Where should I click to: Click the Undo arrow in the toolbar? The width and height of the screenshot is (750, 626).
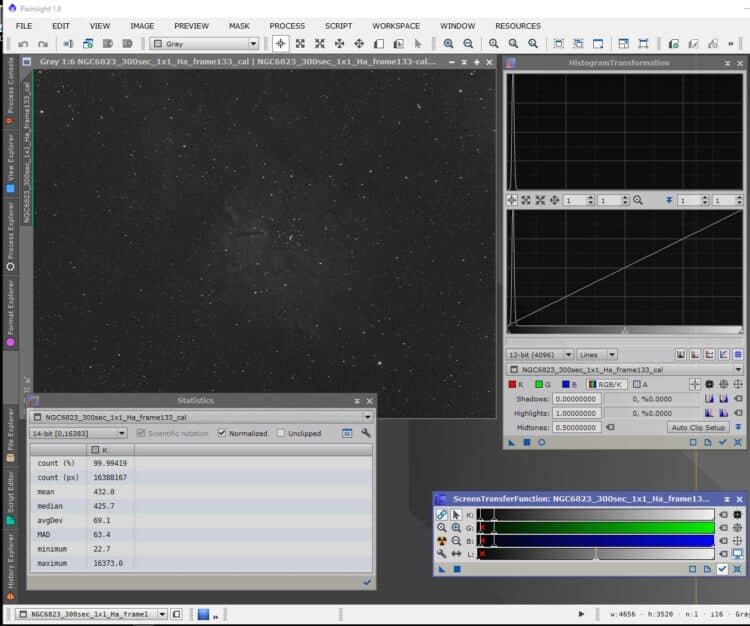pyautogui.click(x=22, y=44)
